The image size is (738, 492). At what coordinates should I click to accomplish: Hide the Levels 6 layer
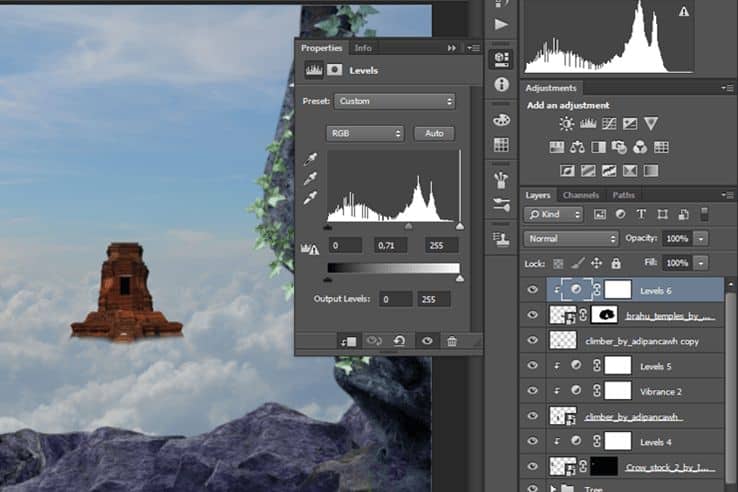point(532,290)
